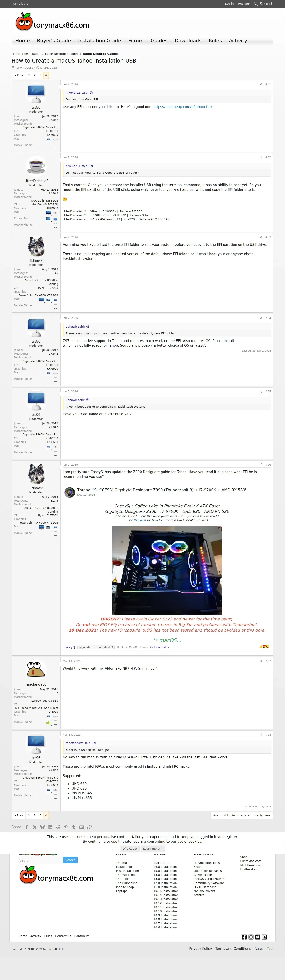Share the thread on Facebook from the Share row

(x=27, y=827)
